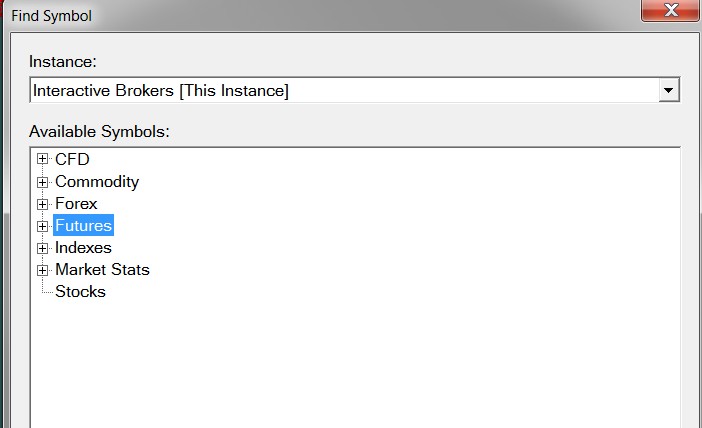Pick the Market Stats entry

click(x=102, y=270)
